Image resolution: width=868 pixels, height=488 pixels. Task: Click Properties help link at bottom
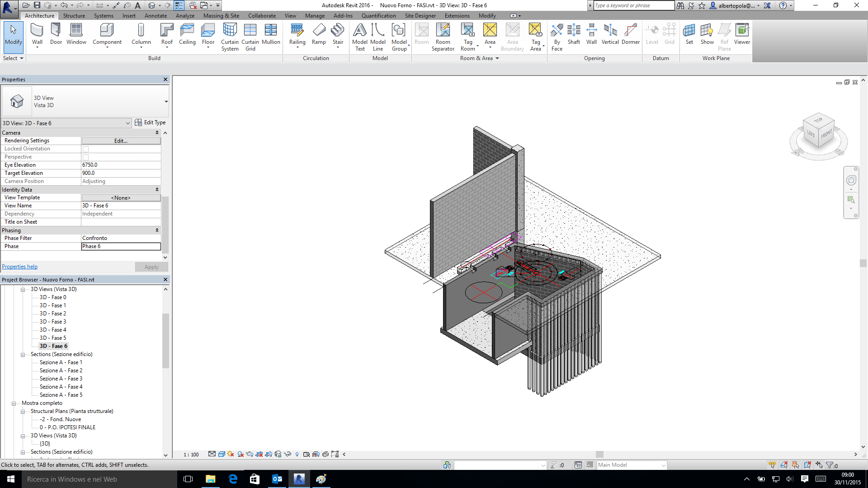tap(20, 266)
